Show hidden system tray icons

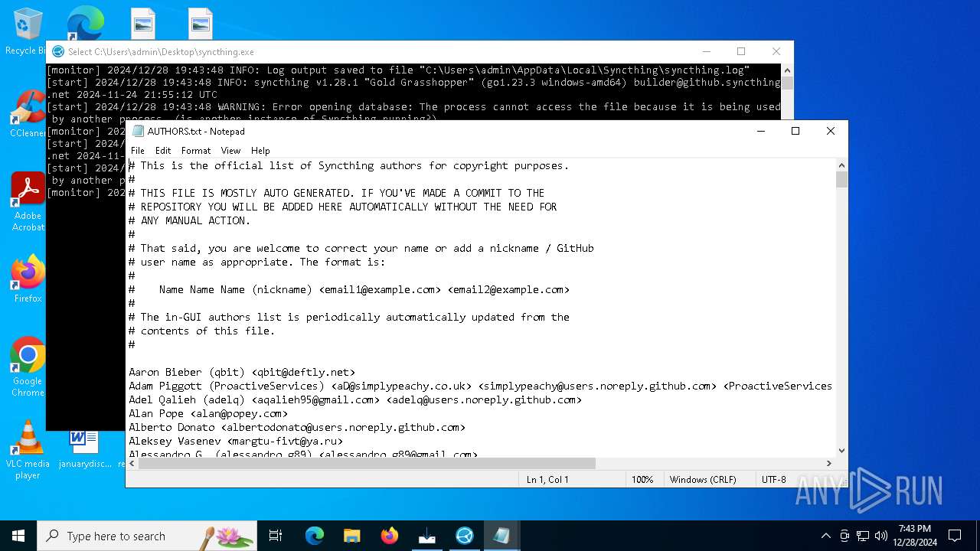(x=825, y=536)
